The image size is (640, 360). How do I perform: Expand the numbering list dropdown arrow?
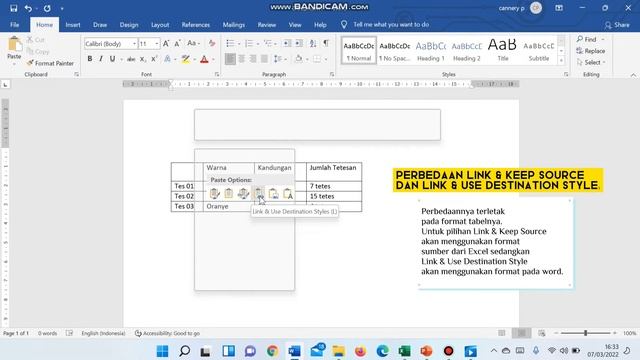[258, 44]
